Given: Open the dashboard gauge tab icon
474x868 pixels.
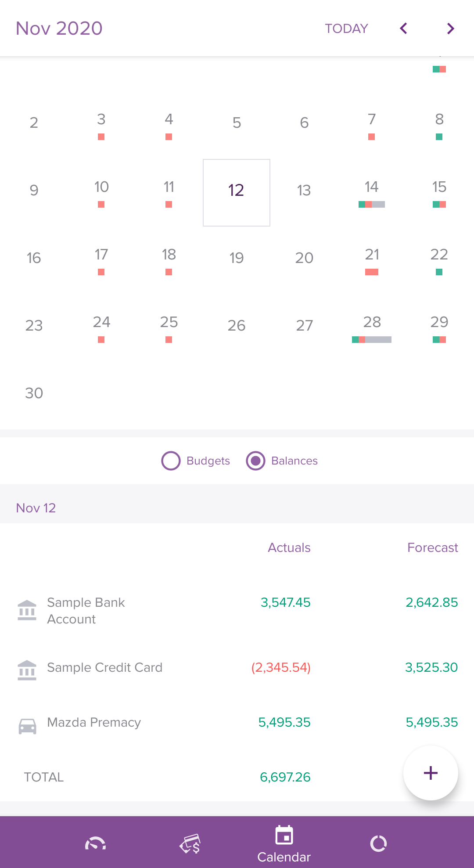Looking at the screenshot, I should 95,843.
